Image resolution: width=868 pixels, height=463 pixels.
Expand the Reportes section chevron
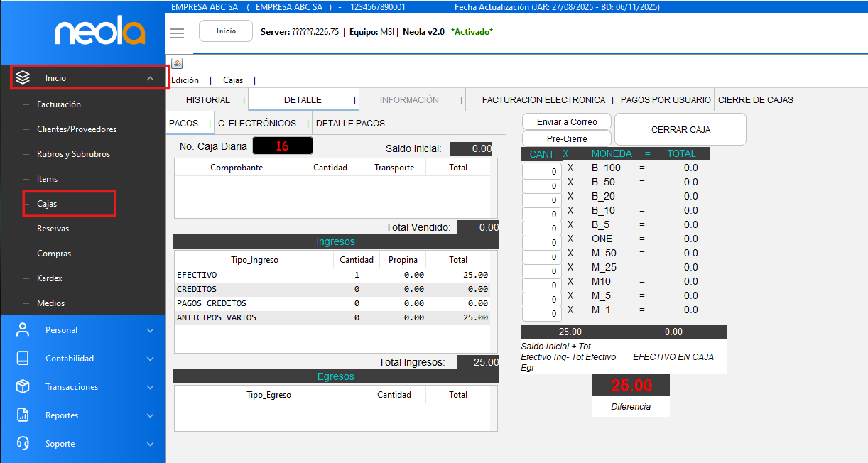[x=150, y=415]
